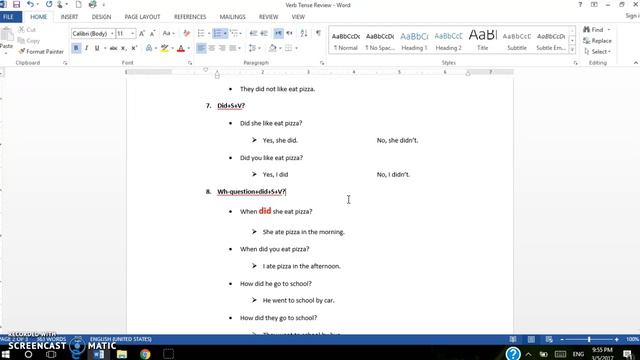Switch to the DESIGN tab

point(101,17)
